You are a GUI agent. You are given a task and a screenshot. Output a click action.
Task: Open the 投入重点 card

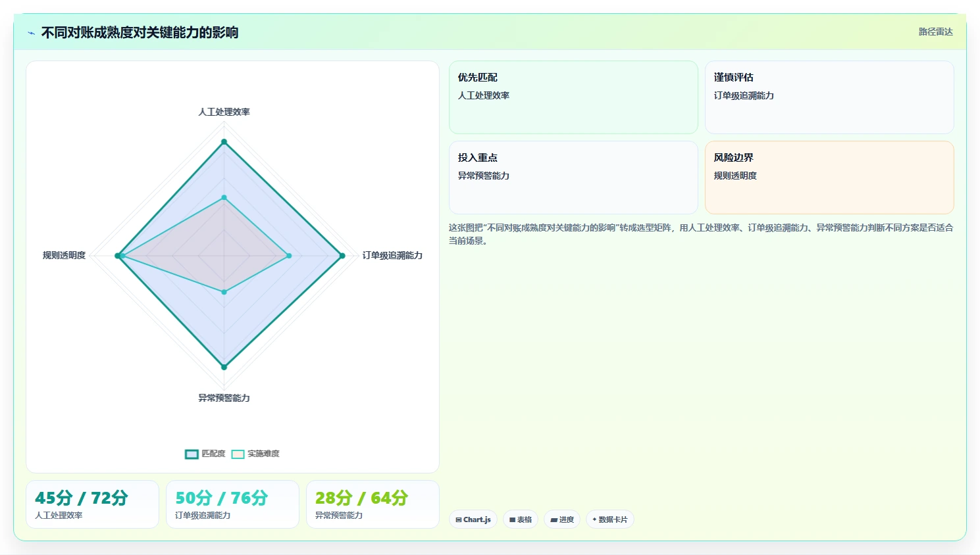(573, 178)
